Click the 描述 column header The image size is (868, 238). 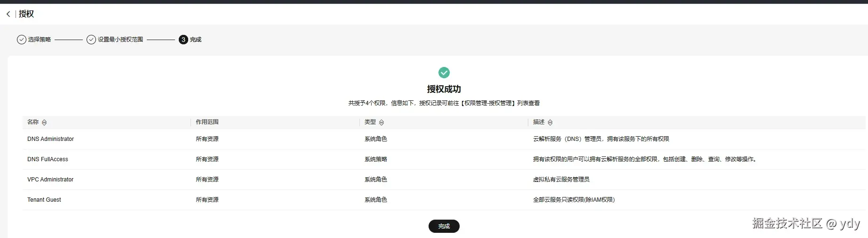(539, 122)
